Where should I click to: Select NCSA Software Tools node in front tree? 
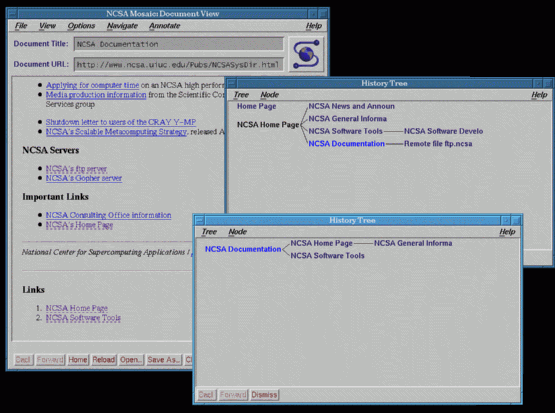pyautogui.click(x=327, y=256)
